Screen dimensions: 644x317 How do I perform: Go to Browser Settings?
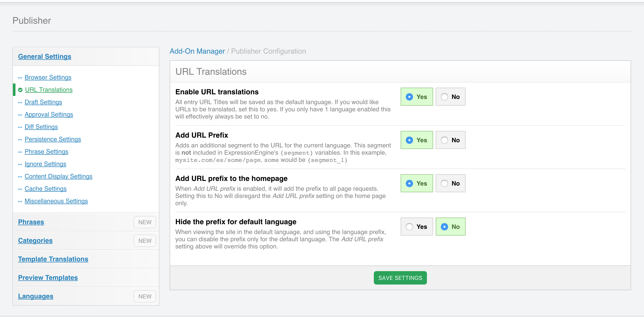coord(48,77)
